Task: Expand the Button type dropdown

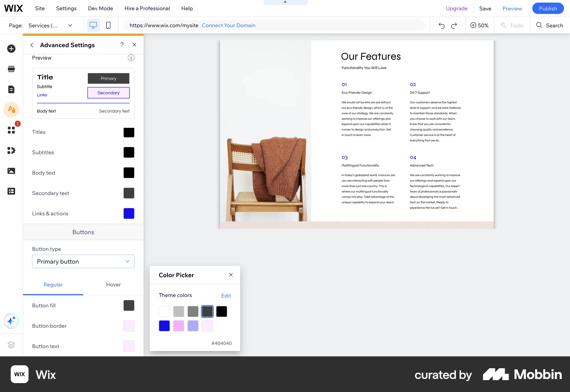Action: click(83, 261)
